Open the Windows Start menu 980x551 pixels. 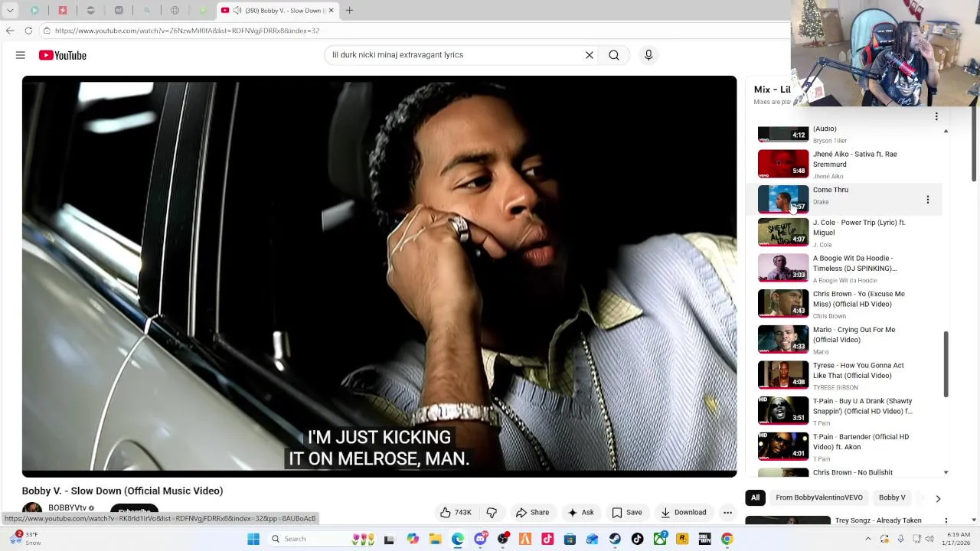(x=253, y=539)
